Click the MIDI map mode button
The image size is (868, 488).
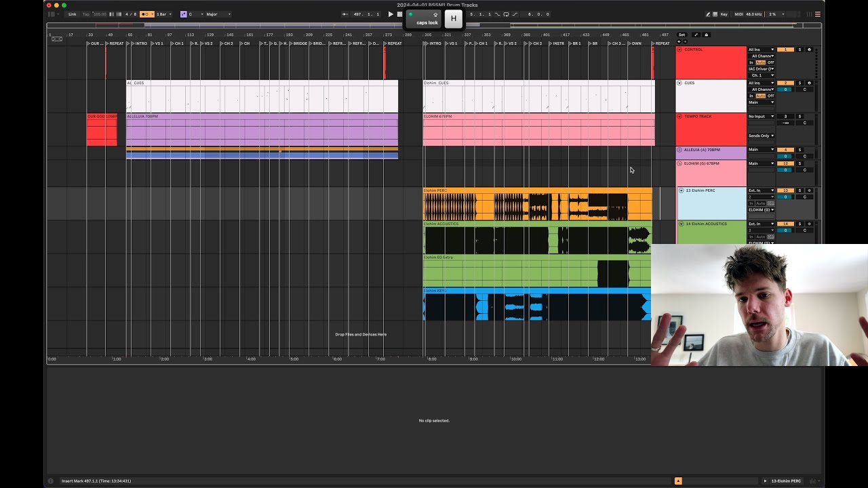point(739,14)
